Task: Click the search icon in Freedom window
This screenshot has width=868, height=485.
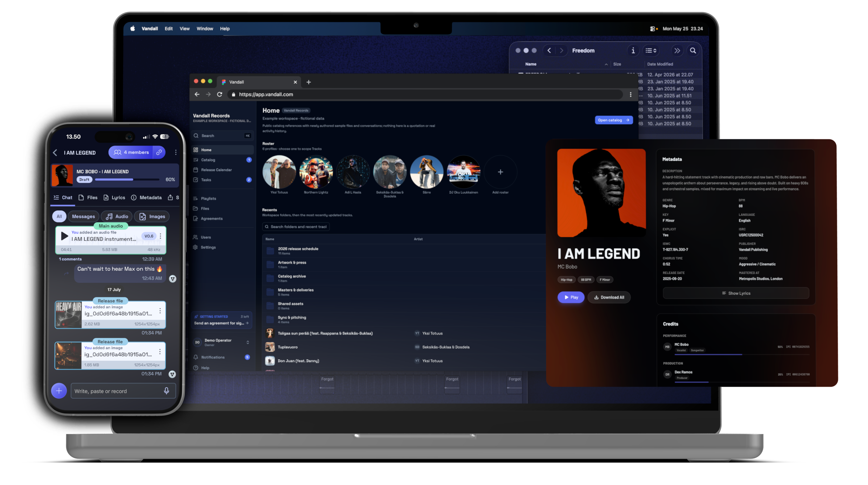Action: click(693, 50)
